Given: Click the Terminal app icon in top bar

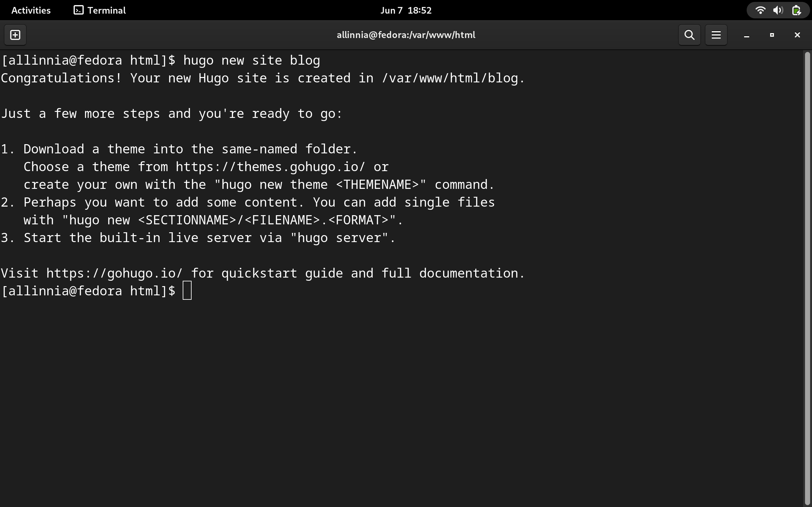Looking at the screenshot, I should [78, 10].
